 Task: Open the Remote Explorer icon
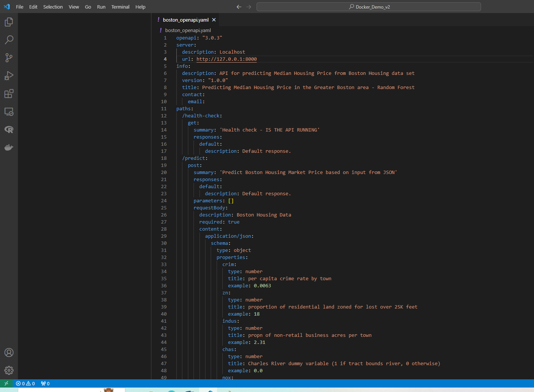9,112
